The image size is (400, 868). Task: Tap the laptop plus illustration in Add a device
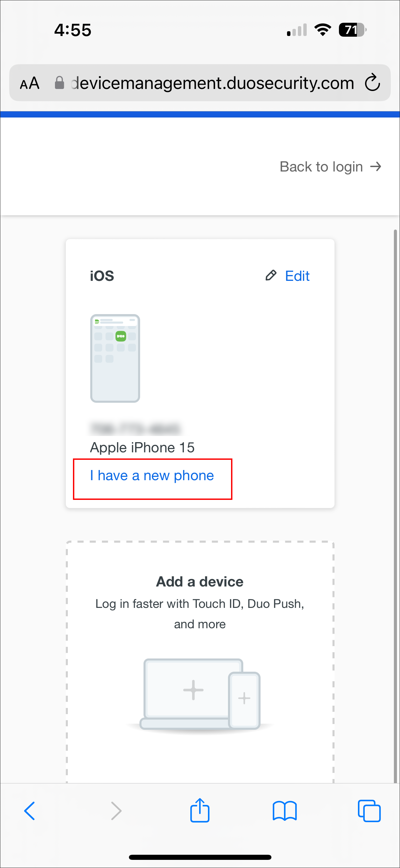tap(193, 689)
